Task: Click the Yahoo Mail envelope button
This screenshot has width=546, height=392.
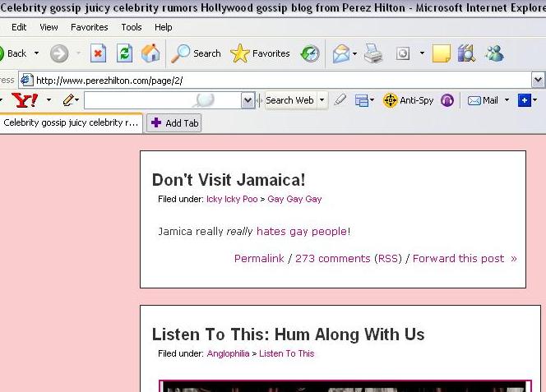Action: [483, 100]
